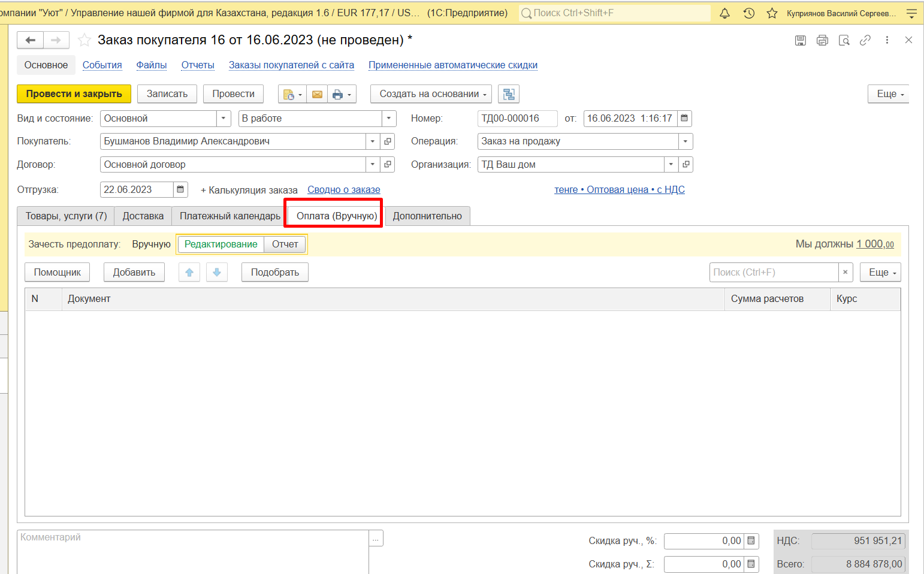Screen dimensions: 924x574
Task: Move row down with blue arrow
Action: (217, 272)
